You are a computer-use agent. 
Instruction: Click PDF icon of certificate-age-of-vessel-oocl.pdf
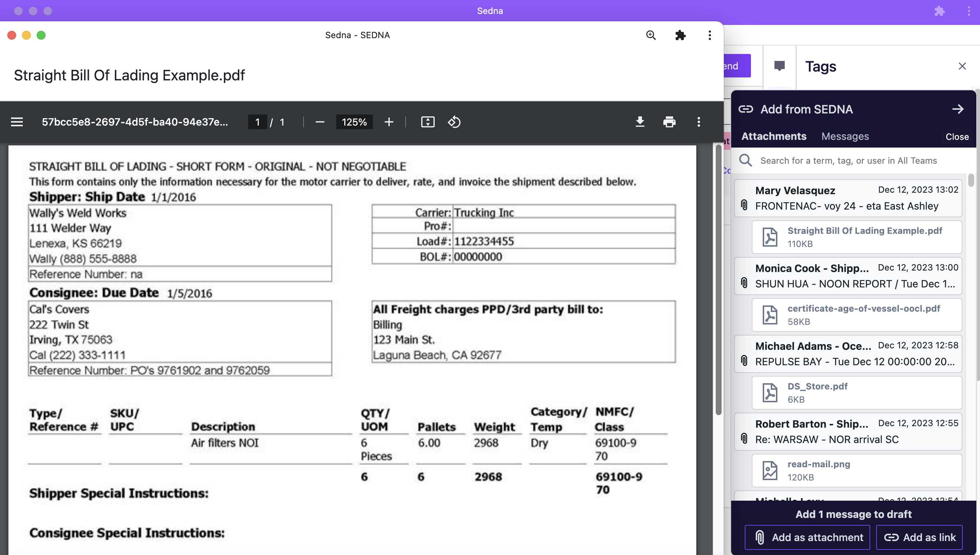click(770, 315)
